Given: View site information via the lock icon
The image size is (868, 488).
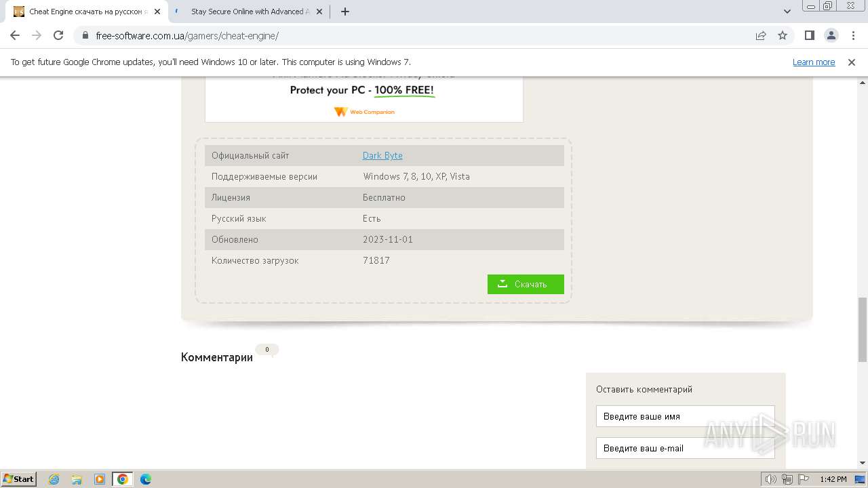Looking at the screenshot, I should point(85,36).
